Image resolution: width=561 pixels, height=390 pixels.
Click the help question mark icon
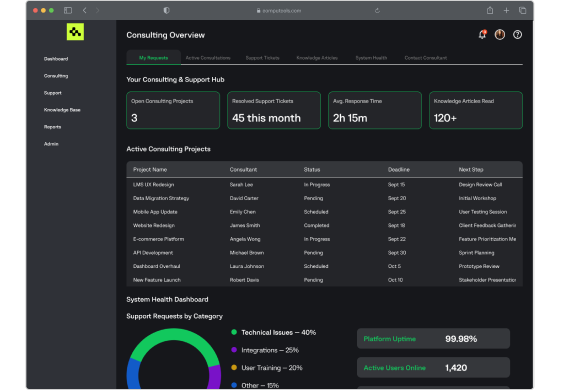[517, 35]
